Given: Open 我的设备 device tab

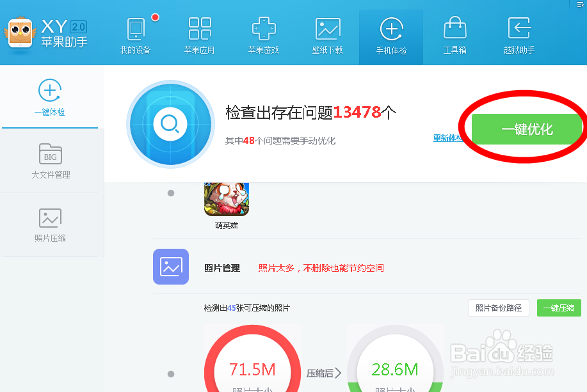Looking at the screenshot, I should point(135,36).
